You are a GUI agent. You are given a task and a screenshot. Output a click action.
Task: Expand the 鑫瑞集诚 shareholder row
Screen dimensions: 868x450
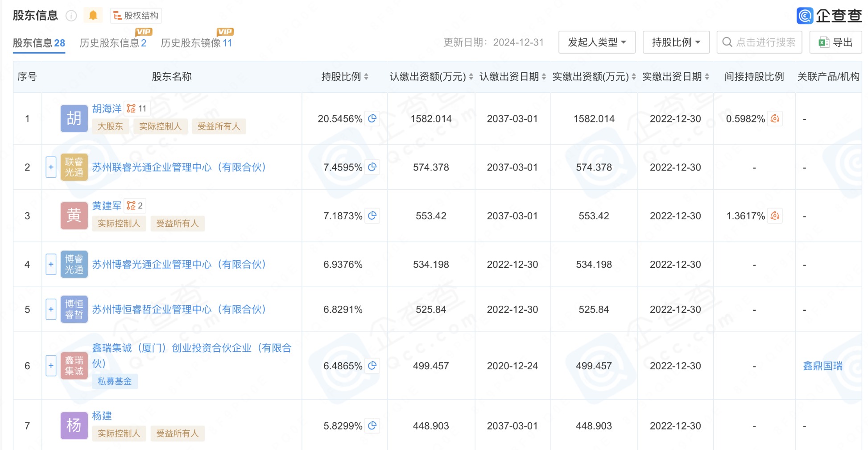tap(51, 366)
